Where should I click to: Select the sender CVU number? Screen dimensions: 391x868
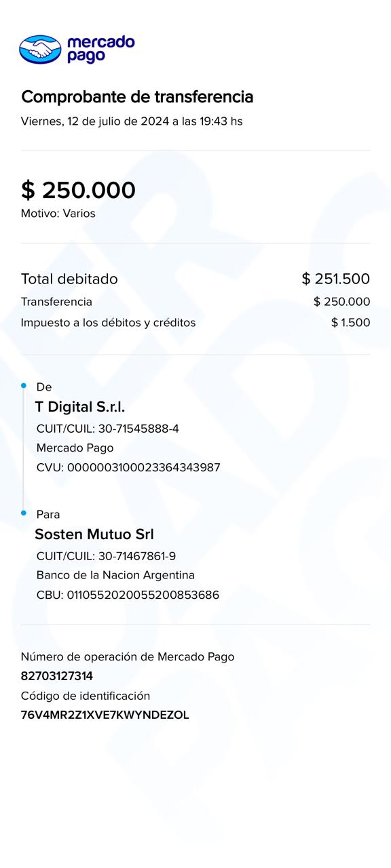(x=128, y=468)
